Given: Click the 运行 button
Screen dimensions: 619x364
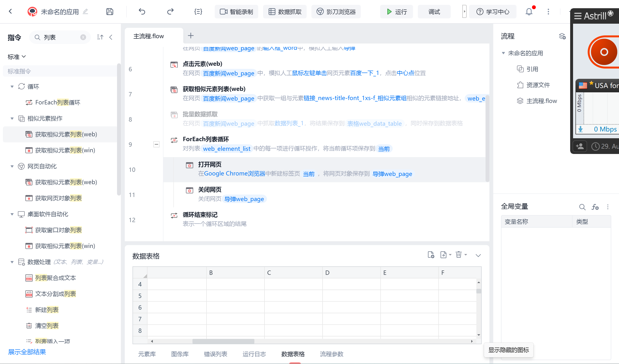Looking at the screenshot, I should tap(397, 12).
